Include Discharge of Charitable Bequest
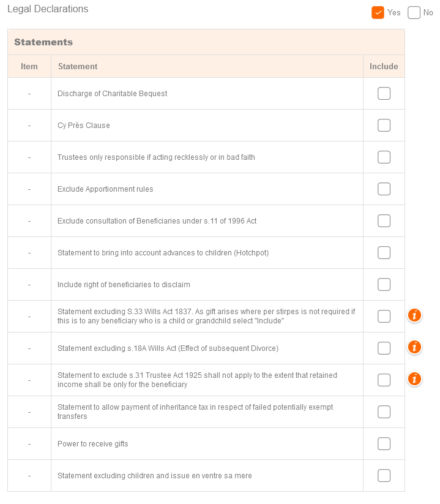Viewport: 440px width, 504px height. (384, 94)
